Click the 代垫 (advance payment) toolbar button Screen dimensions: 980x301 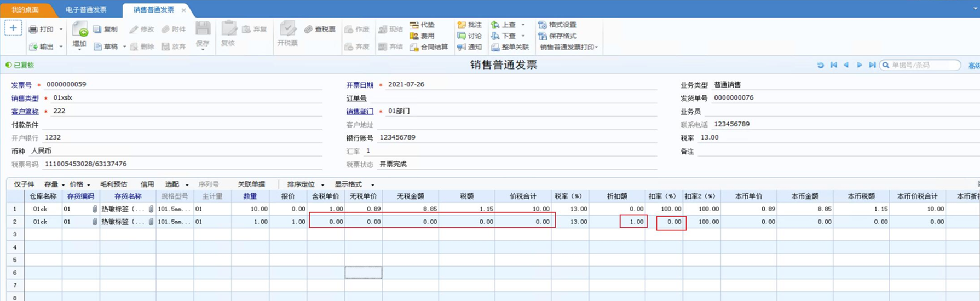[422, 25]
